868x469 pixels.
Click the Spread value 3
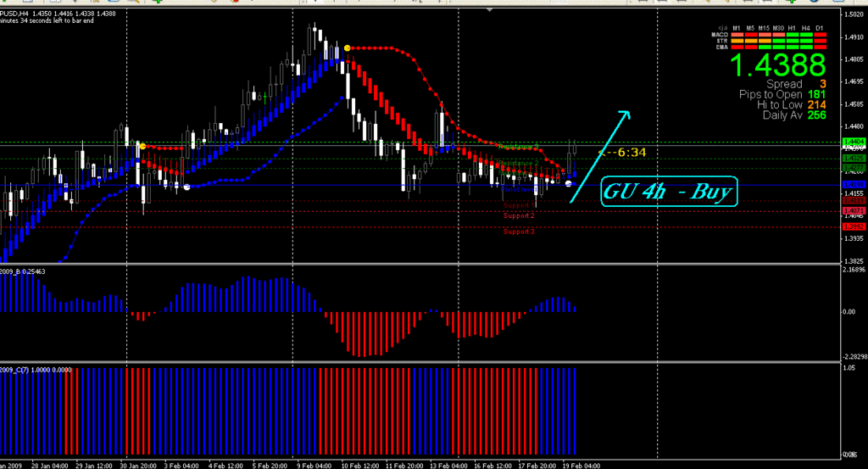(x=822, y=84)
